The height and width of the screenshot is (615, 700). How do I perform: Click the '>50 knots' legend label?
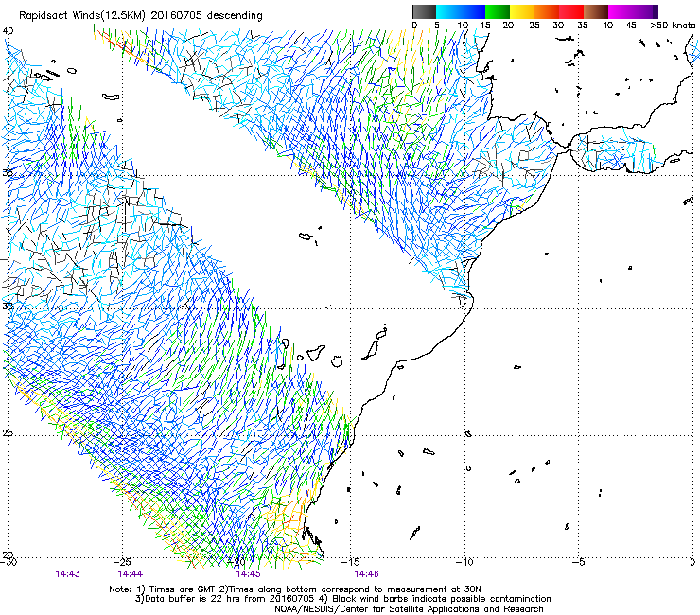(x=673, y=26)
